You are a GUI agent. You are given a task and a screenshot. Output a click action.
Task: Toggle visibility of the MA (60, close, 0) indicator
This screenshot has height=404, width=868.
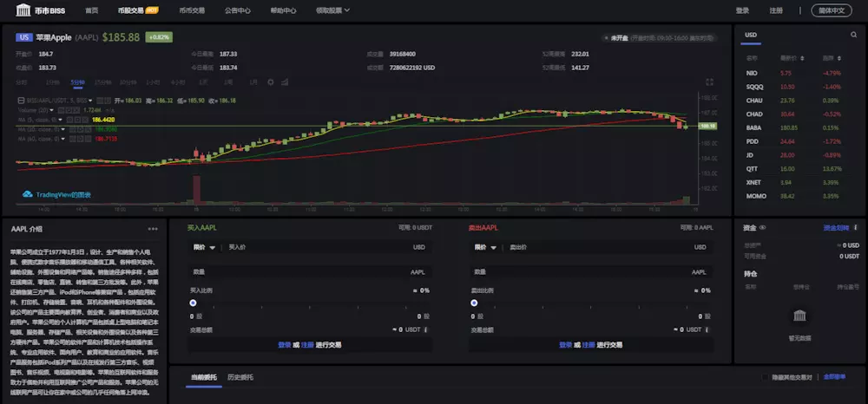pos(73,139)
